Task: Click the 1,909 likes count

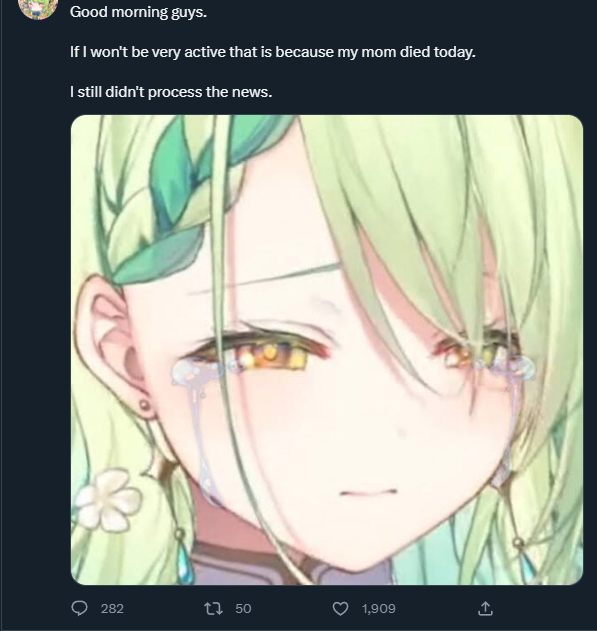Action: coord(379,608)
